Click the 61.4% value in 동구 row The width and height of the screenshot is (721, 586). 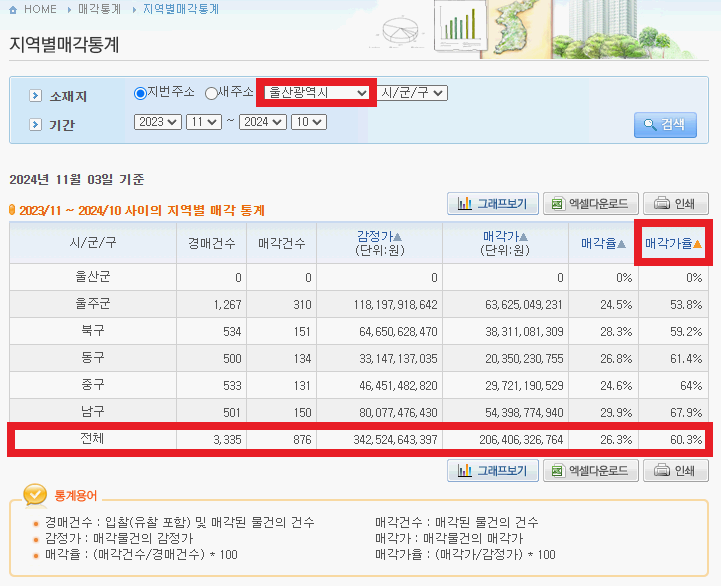click(686, 358)
